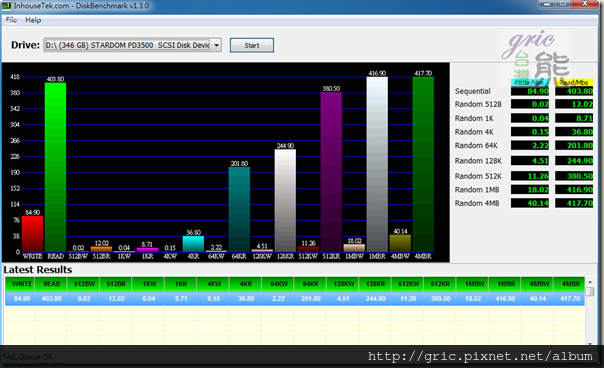Click the green READ bar in chart

pos(55,167)
